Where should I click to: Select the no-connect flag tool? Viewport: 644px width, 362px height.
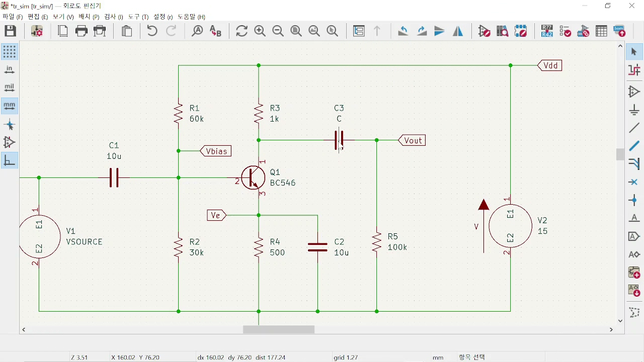tap(634, 182)
